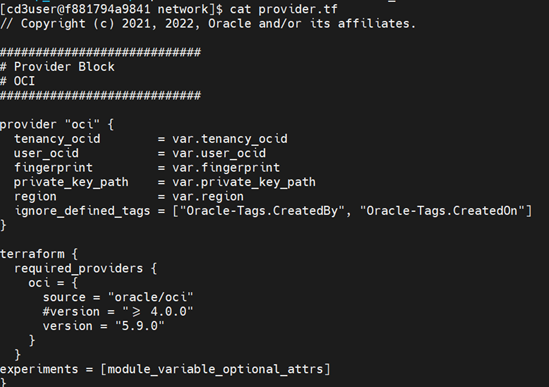This screenshot has height=387, width=549.
Task: Click the 'cat provider.tf' command text
Action: 284,9
